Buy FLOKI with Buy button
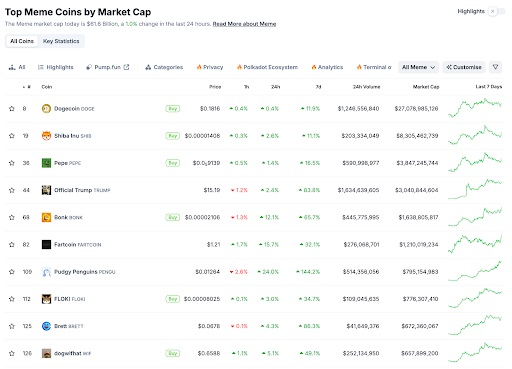Image resolution: width=512 pixels, height=369 pixels. 173,299
